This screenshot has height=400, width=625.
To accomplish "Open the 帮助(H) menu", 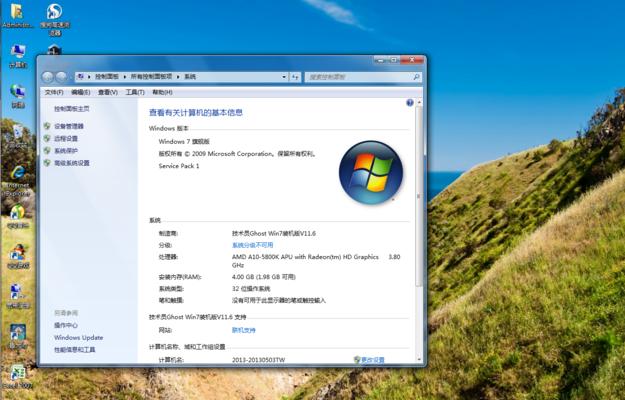I will click(x=162, y=92).
